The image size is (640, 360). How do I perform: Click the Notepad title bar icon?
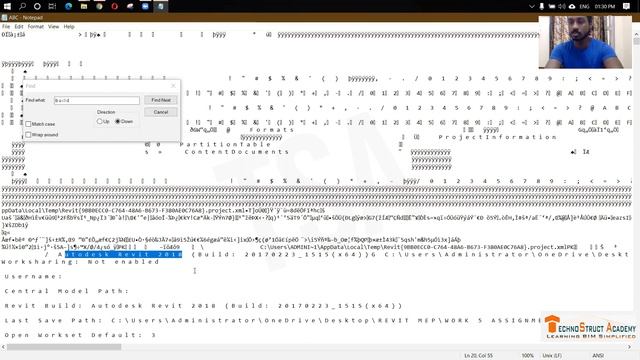(x=4, y=18)
